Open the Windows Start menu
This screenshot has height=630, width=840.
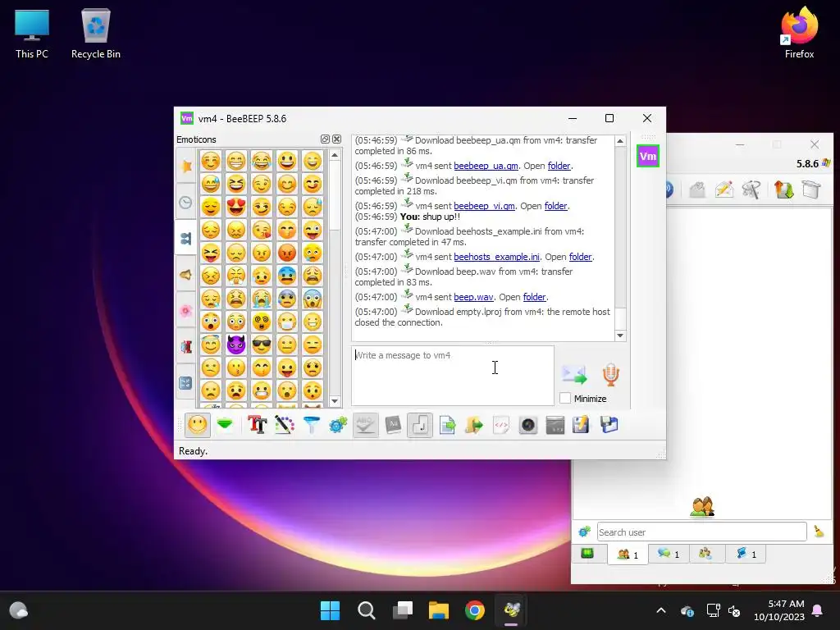(330, 610)
